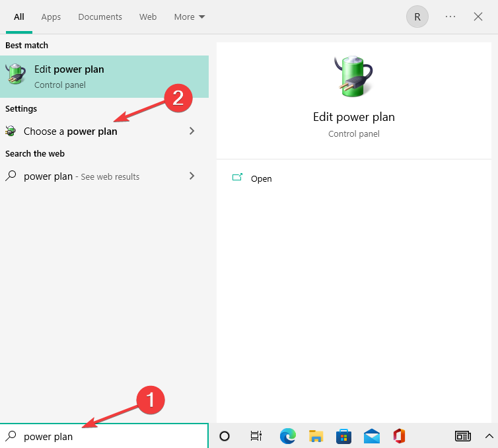This screenshot has width=498, height=448.
Task: Click the battery icon beside Edit power plan result
Action: click(16, 74)
